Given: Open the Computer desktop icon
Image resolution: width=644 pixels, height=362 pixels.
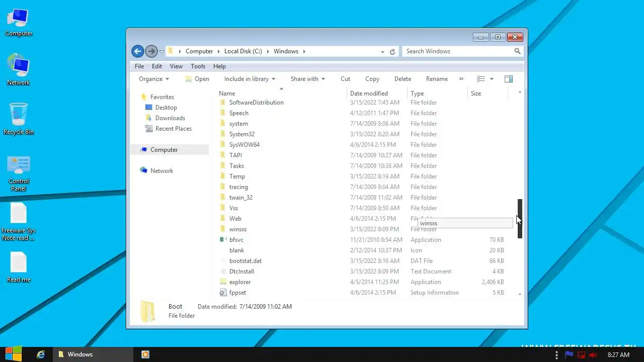Looking at the screenshot, I should click(x=19, y=23).
